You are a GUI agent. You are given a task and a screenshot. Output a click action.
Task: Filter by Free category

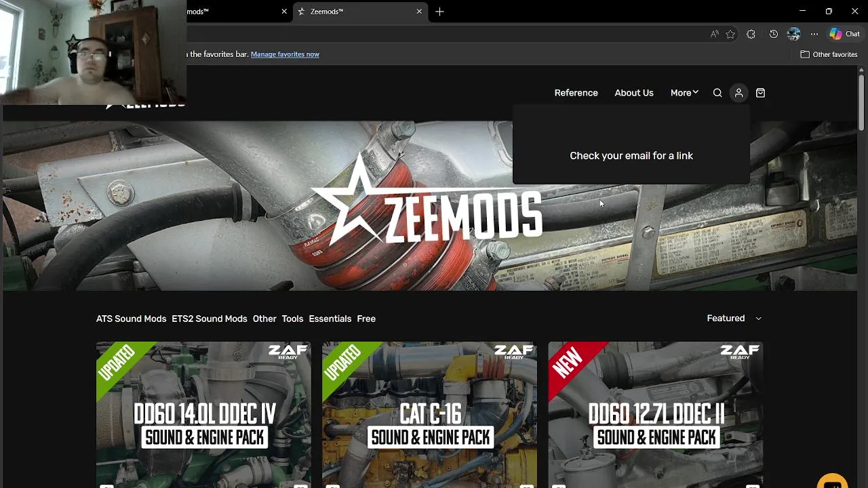click(x=366, y=319)
